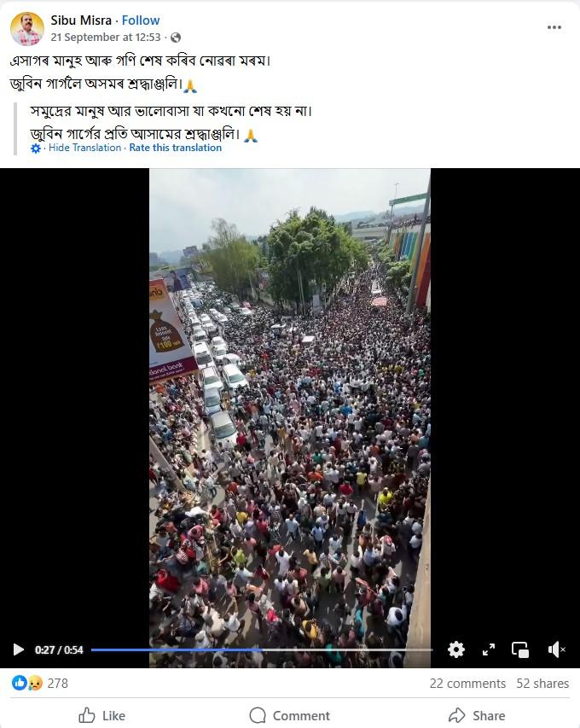The height and width of the screenshot is (728, 580).
Task: Show public audience globe icon
Action: click(x=176, y=38)
